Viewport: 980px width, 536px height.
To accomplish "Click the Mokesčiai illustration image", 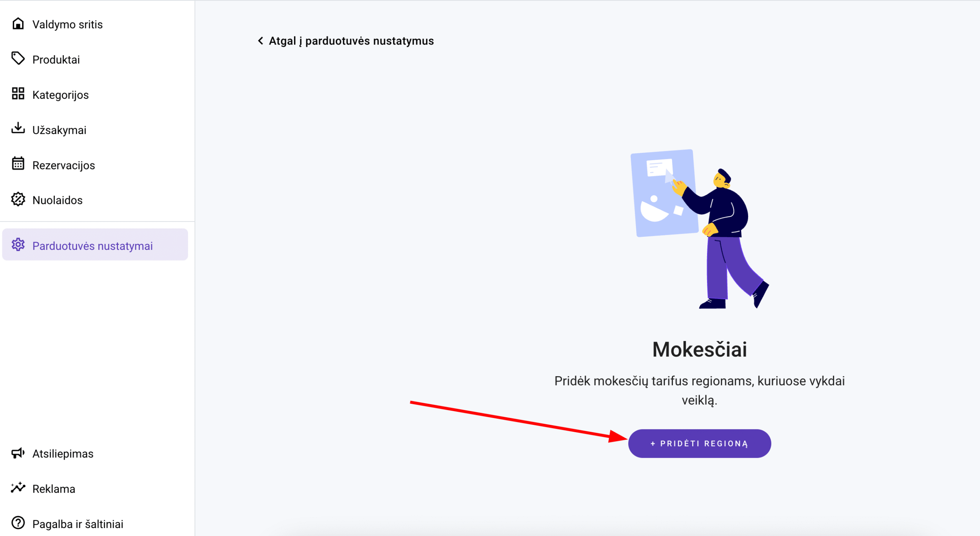I will click(x=700, y=230).
